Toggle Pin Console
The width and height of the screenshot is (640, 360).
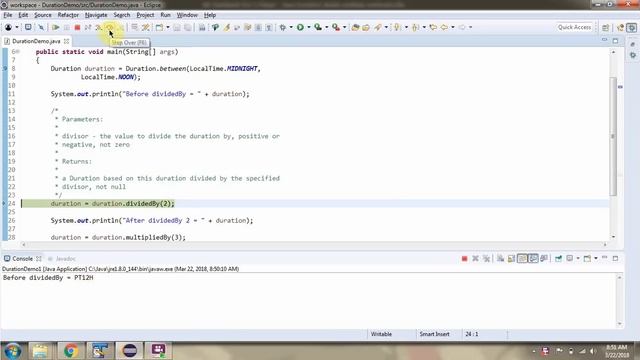tap(558, 258)
